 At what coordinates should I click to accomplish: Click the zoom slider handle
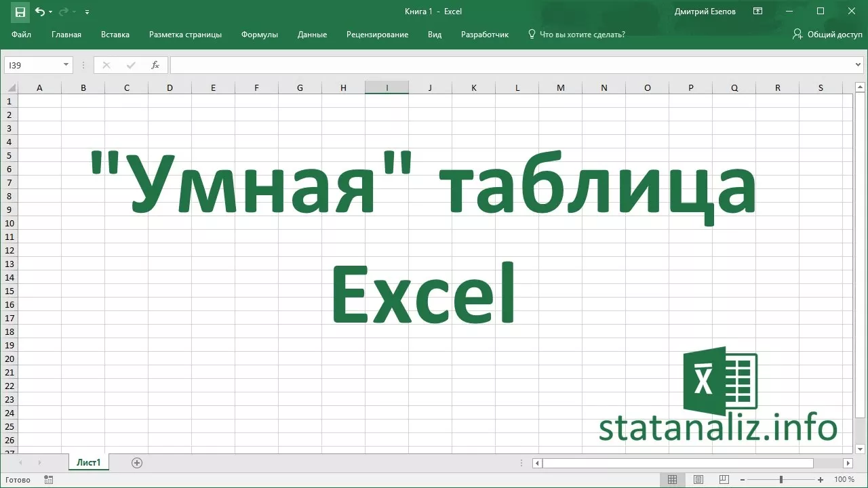(x=781, y=480)
